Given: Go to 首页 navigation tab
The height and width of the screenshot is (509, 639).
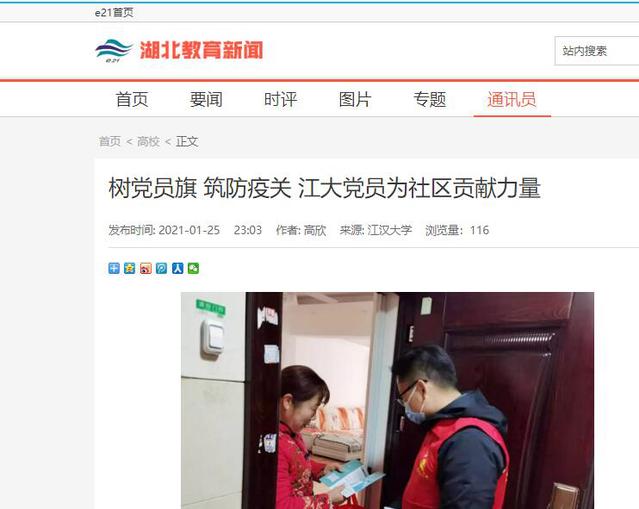Looking at the screenshot, I should coord(132,100).
